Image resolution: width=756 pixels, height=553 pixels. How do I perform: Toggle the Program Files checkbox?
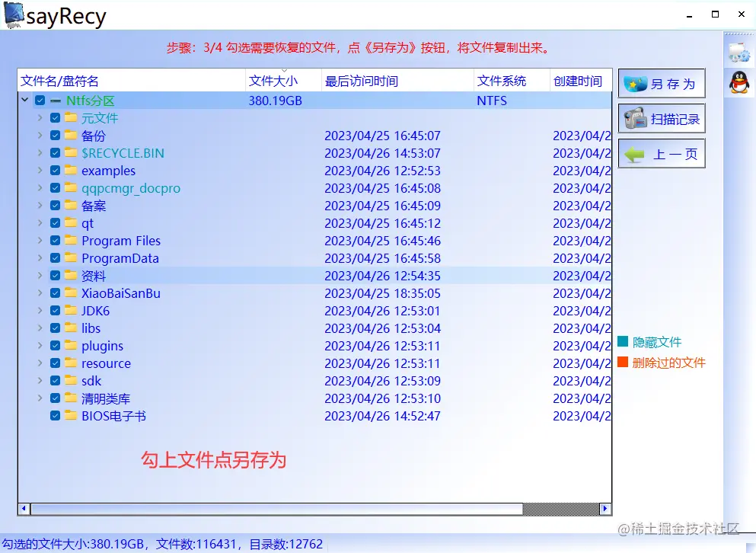(55, 240)
